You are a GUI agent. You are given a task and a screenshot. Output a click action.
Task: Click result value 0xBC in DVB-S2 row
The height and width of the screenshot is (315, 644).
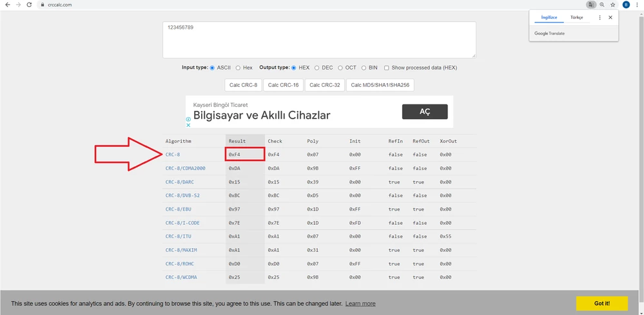coord(234,195)
